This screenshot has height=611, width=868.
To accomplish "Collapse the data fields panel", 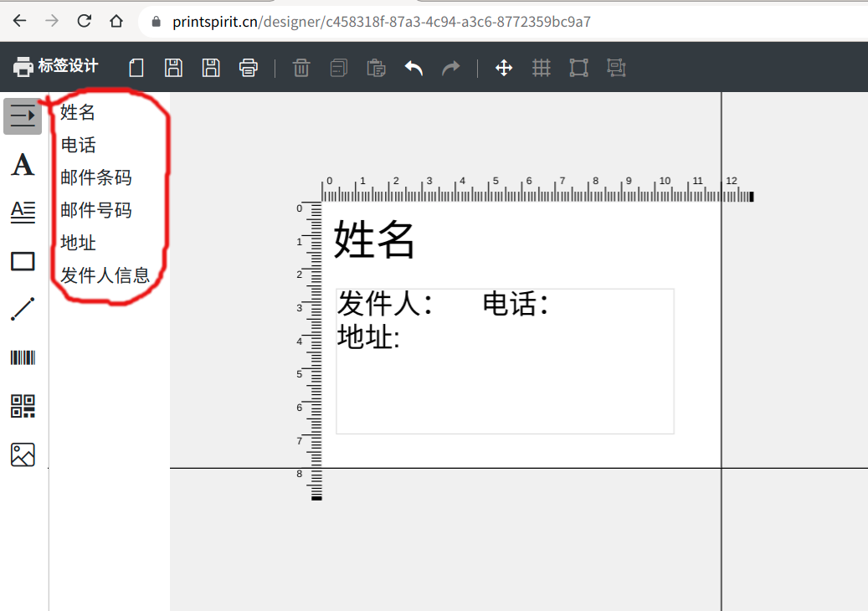I will (23, 116).
